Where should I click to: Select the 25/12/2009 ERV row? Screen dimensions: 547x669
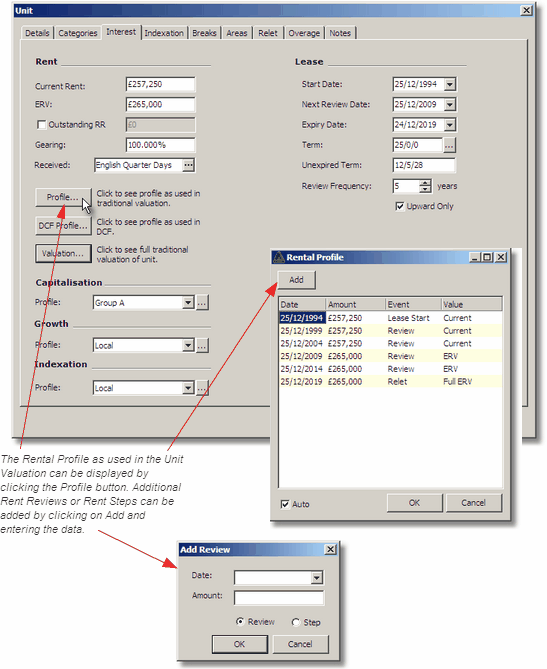click(x=390, y=356)
